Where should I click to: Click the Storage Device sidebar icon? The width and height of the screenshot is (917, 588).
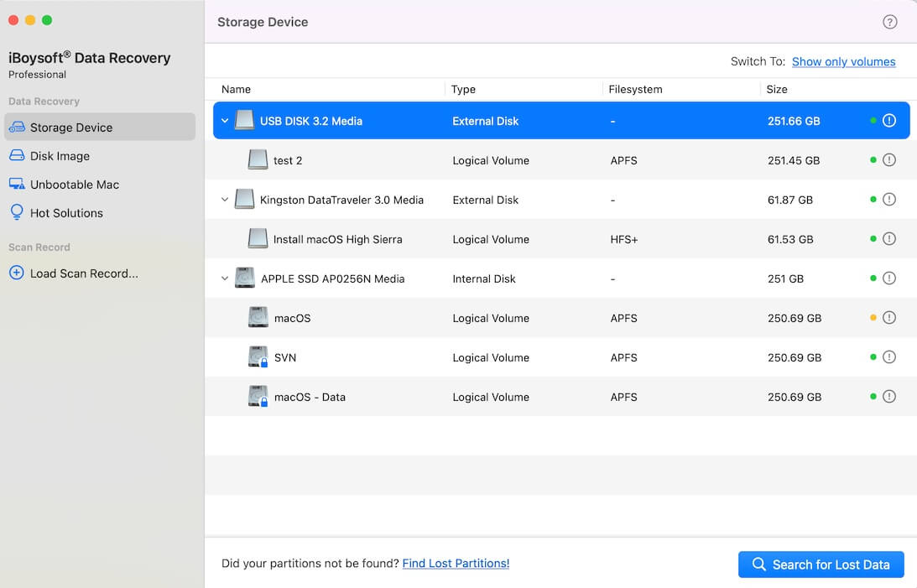(x=17, y=127)
